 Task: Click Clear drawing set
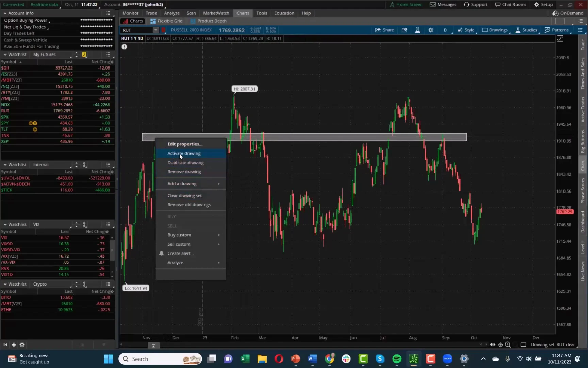[x=191, y=196]
